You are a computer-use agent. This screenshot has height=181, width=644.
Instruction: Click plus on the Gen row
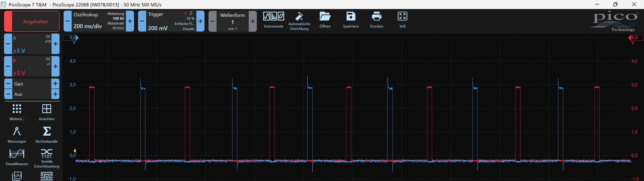(x=55, y=84)
